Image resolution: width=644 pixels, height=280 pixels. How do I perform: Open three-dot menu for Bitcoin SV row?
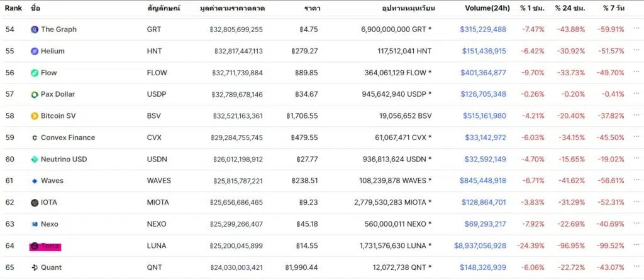(x=636, y=116)
